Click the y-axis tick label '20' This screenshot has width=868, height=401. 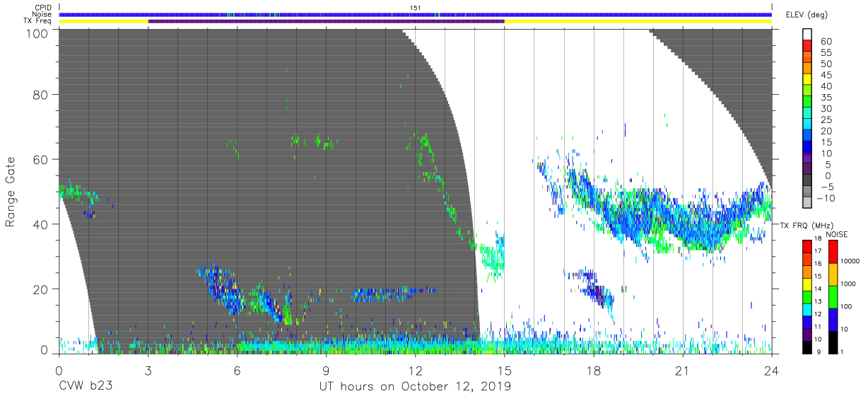click(x=42, y=289)
